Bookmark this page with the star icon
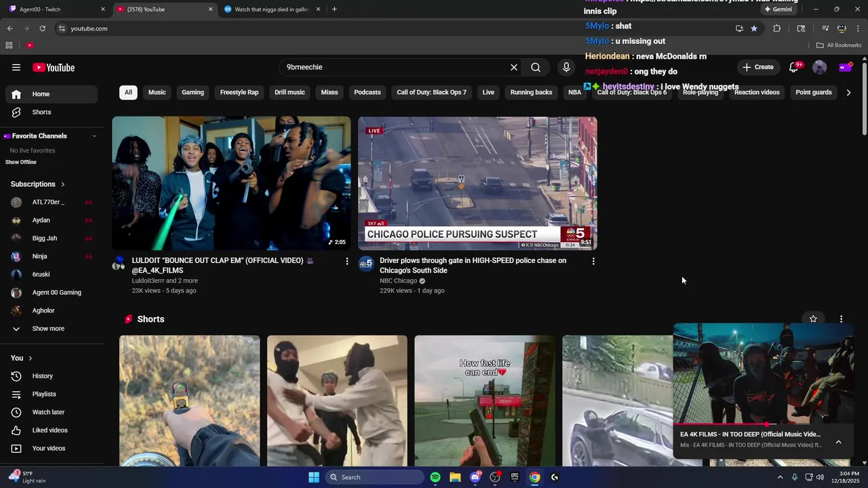Screen dimensions: 868x488 754,28
